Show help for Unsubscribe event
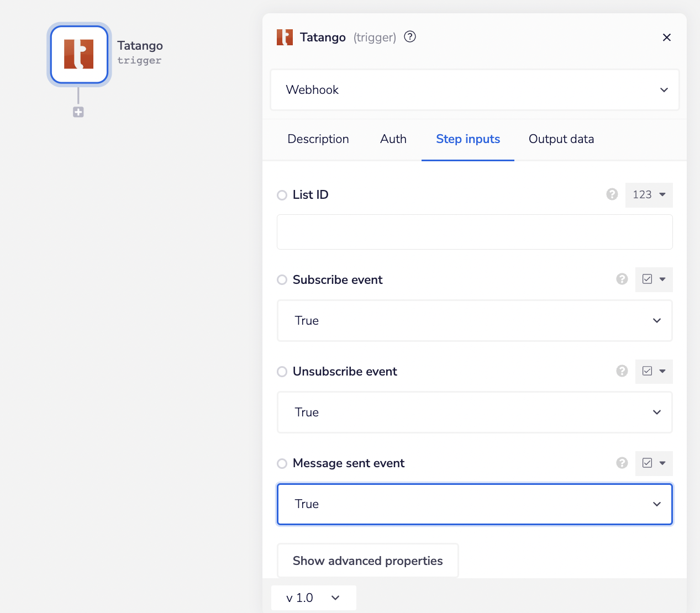The width and height of the screenshot is (700, 613). coord(622,371)
